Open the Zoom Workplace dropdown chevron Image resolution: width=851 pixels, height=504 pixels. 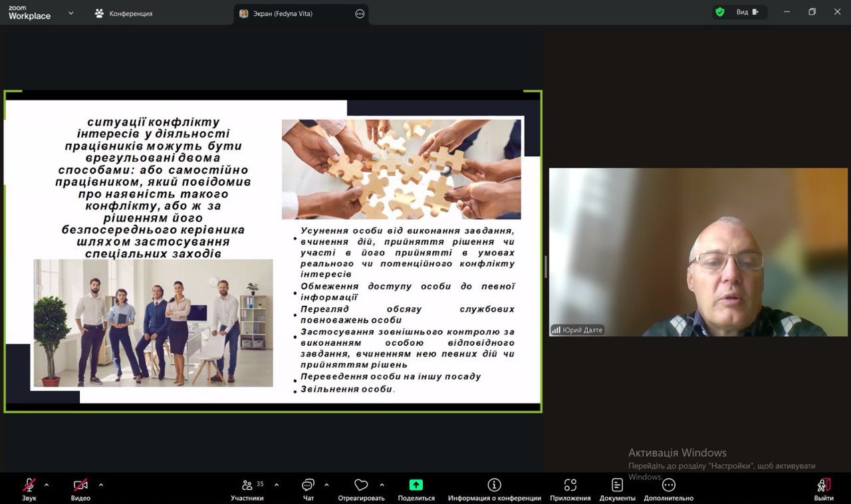pos(71,13)
